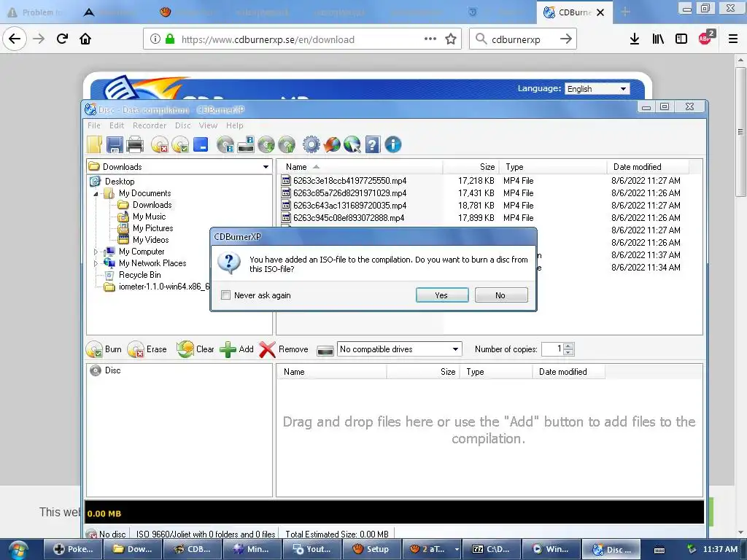Click the printer icon in the toolbar

[x=135, y=144]
